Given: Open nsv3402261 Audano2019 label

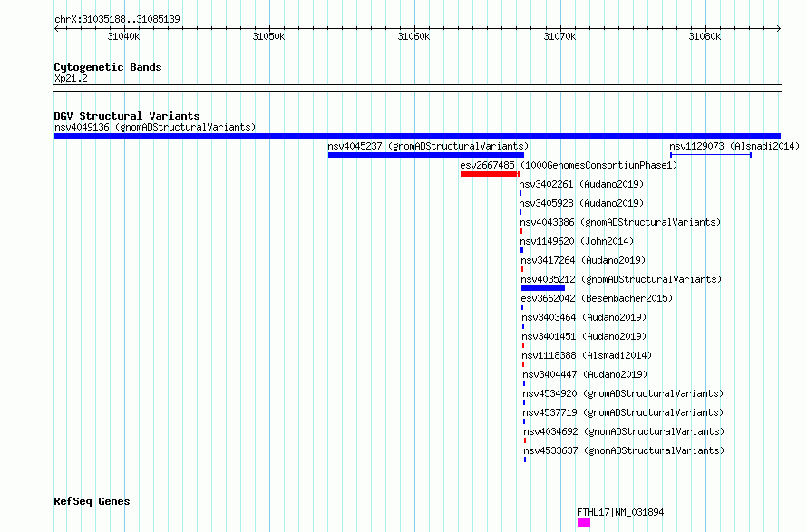Looking at the screenshot, I should [x=581, y=184].
